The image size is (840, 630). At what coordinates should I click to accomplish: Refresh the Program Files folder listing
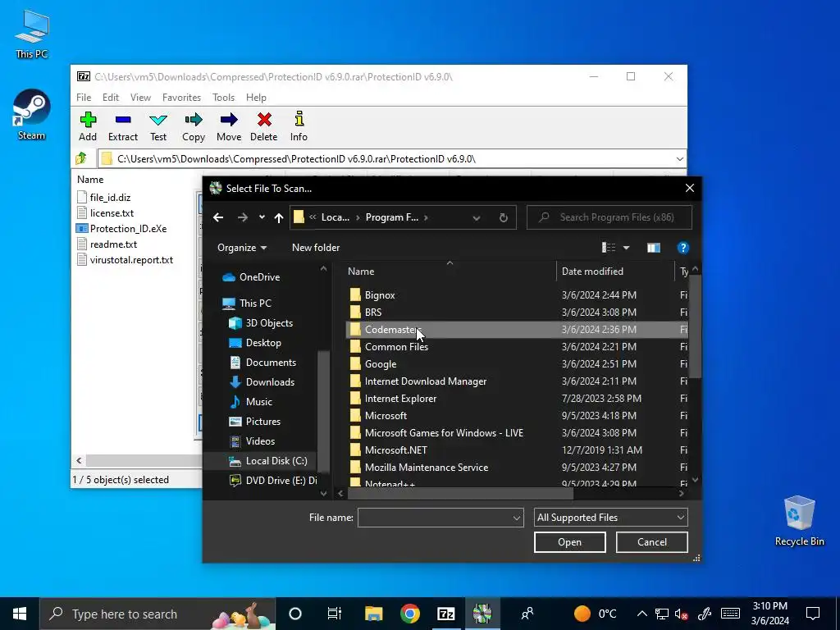503,217
